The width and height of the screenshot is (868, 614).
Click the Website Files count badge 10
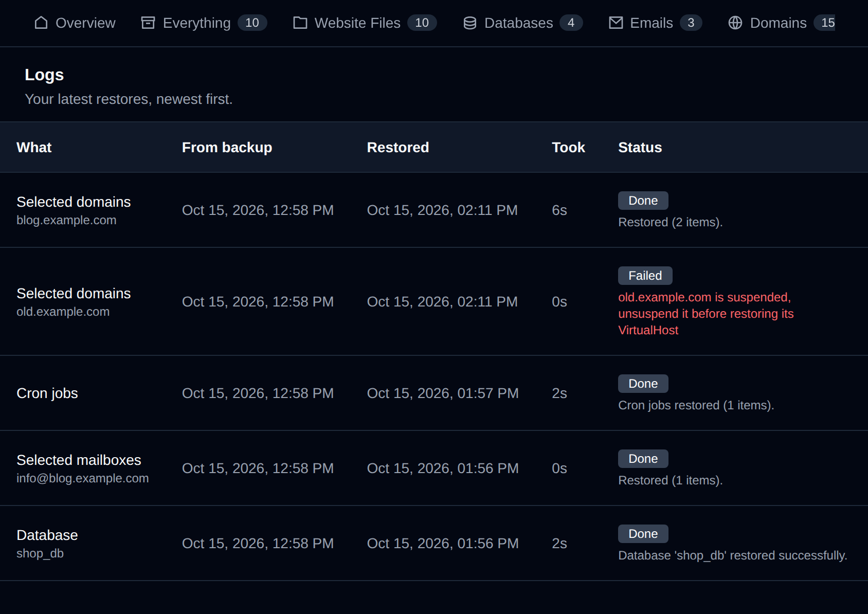422,23
